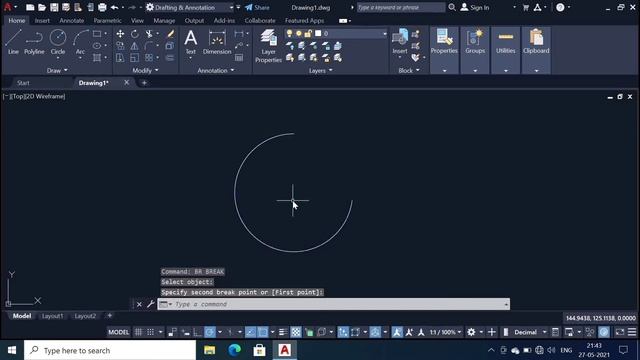
Task: Open Layer Properties manager
Action: 268,46
